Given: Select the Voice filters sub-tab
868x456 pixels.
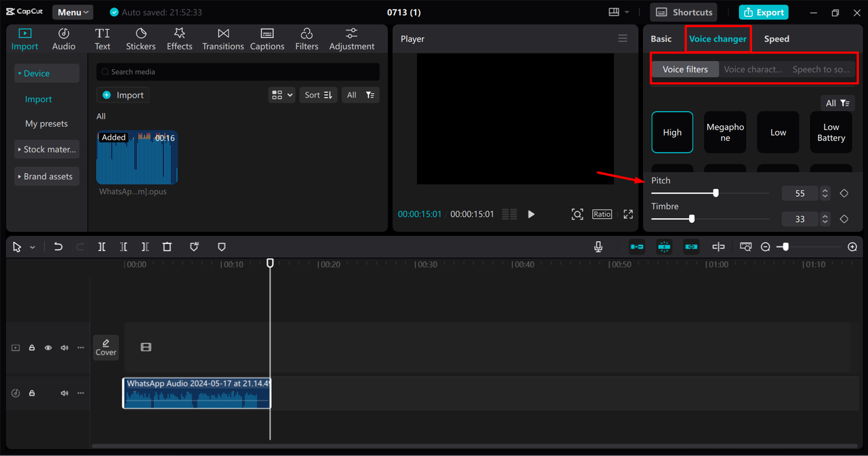Looking at the screenshot, I should pos(685,69).
